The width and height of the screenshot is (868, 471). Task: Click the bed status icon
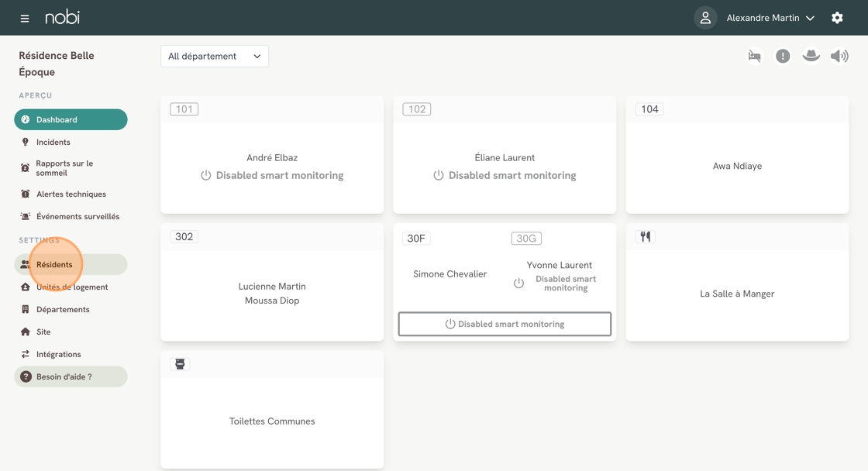click(754, 56)
